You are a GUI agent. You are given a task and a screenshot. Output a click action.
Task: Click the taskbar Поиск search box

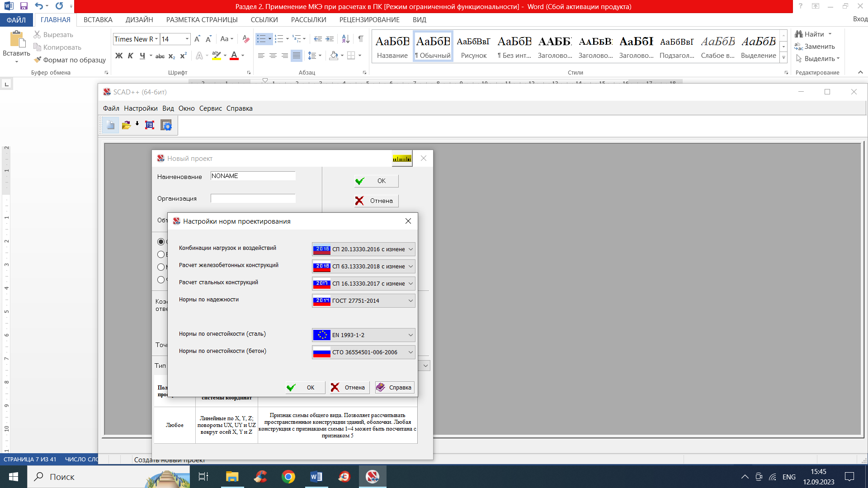pyautogui.click(x=108, y=477)
